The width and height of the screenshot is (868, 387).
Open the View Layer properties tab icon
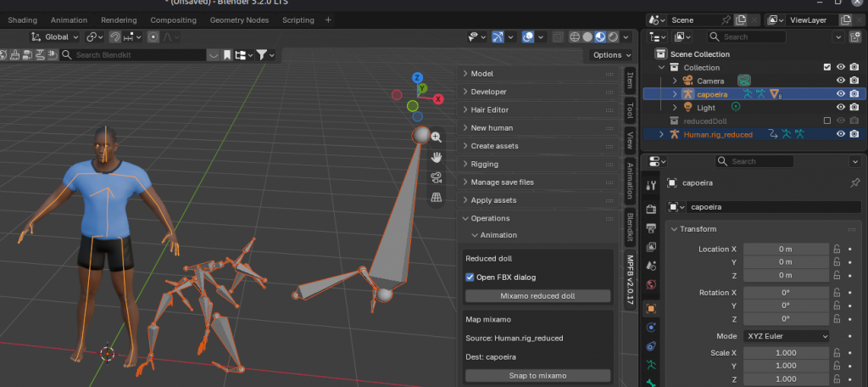click(652, 247)
